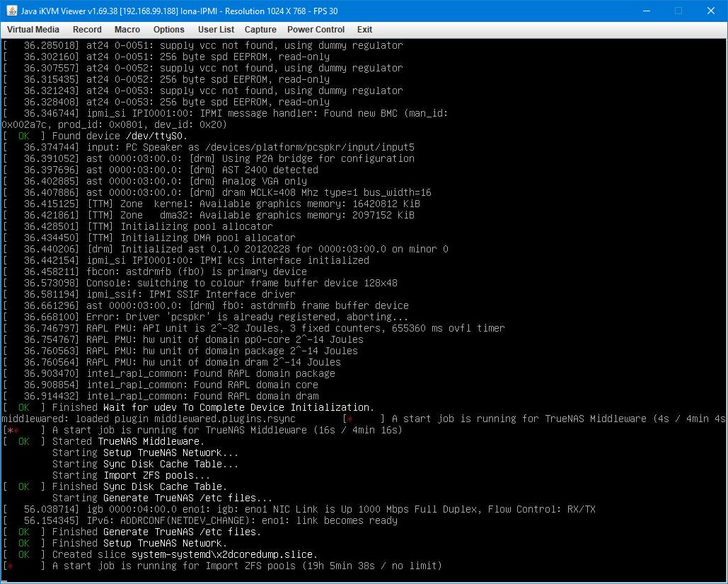Screen dimensions: 728x584
Task: Click the line 'at24 0-0053: supply vcc not found, using dummy regulator'
Action: tap(245, 91)
